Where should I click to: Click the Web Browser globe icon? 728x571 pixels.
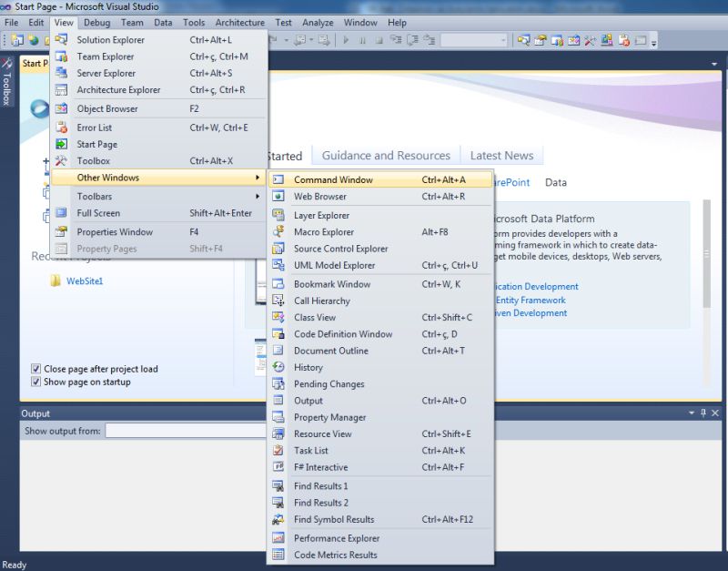tap(278, 196)
